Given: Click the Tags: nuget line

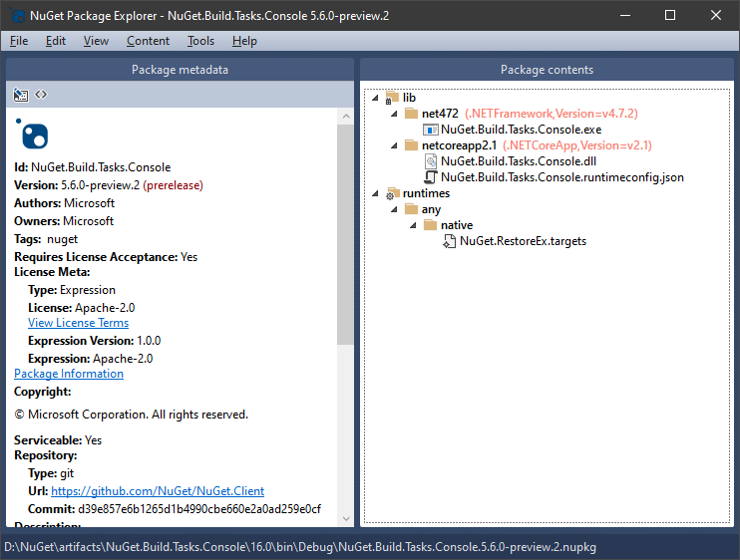Looking at the screenshot, I should (x=46, y=239).
